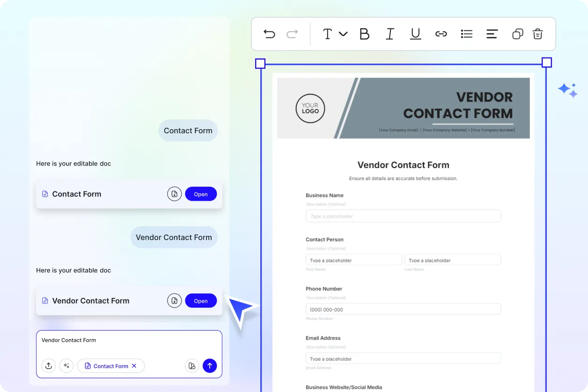Click the 'Email Address' field label
The height and width of the screenshot is (392, 588).
coord(323,338)
